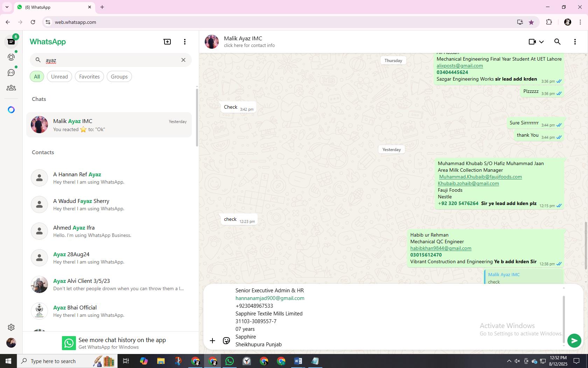This screenshot has height=368, width=588.
Task: Open your profile picture in the sidebar
Action: pyautogui.click(x=11, y=343)
